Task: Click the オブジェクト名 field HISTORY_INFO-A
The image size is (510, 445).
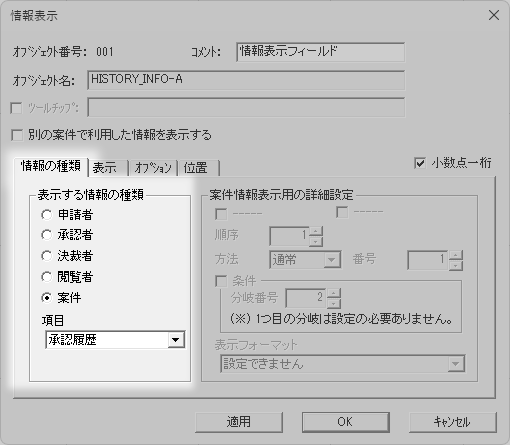Action: pyautogui.click(x=246, y=80)
